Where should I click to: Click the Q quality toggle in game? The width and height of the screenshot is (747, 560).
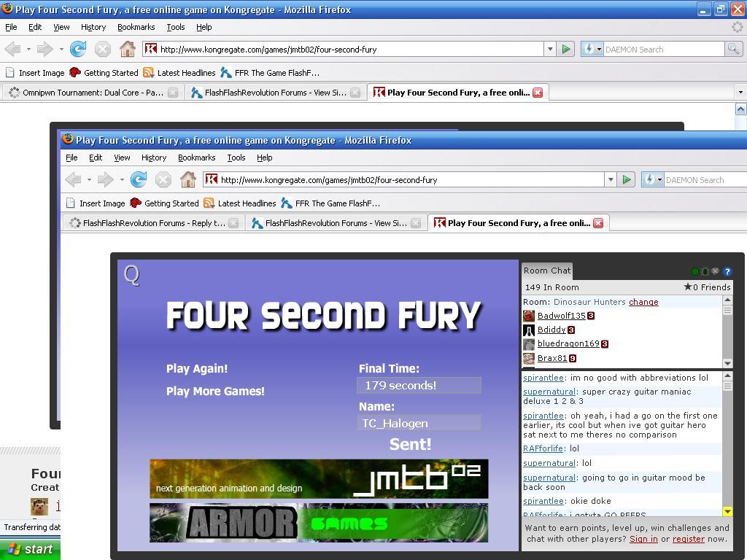point(131,275)
